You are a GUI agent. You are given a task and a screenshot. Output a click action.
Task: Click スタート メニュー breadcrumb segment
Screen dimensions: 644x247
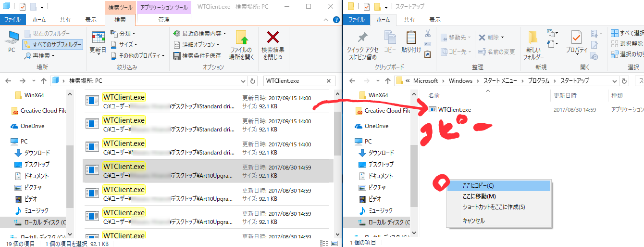pyautogui.click(x=500, y=81)
